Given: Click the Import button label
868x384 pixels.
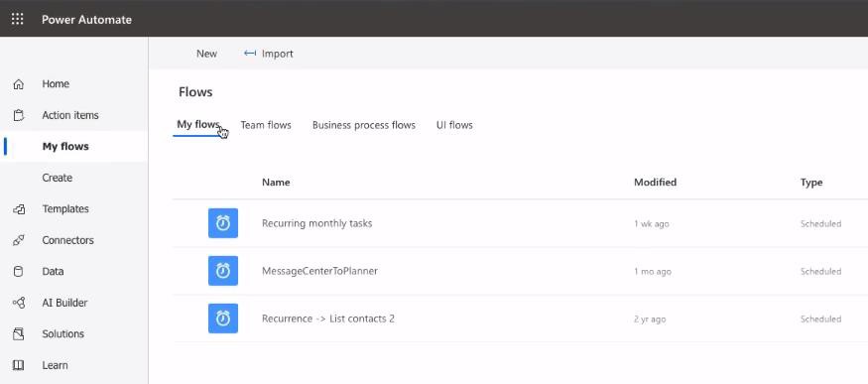Looking at the screenshot, I should pos(278,54).
